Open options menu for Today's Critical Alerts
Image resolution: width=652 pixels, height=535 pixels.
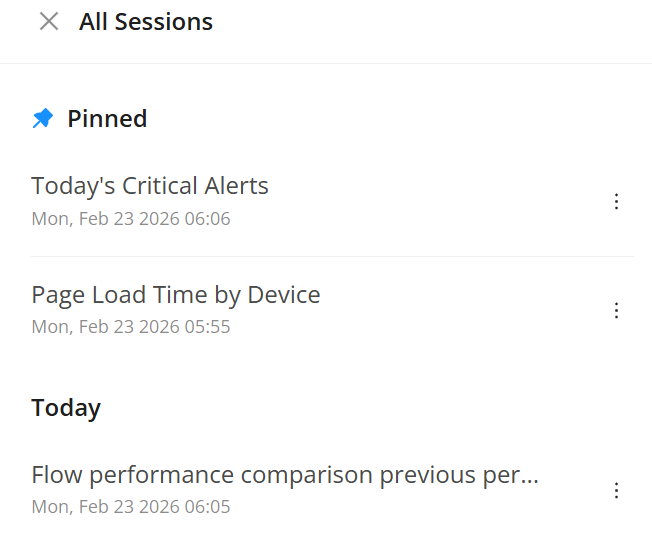(x=616, y=202)
